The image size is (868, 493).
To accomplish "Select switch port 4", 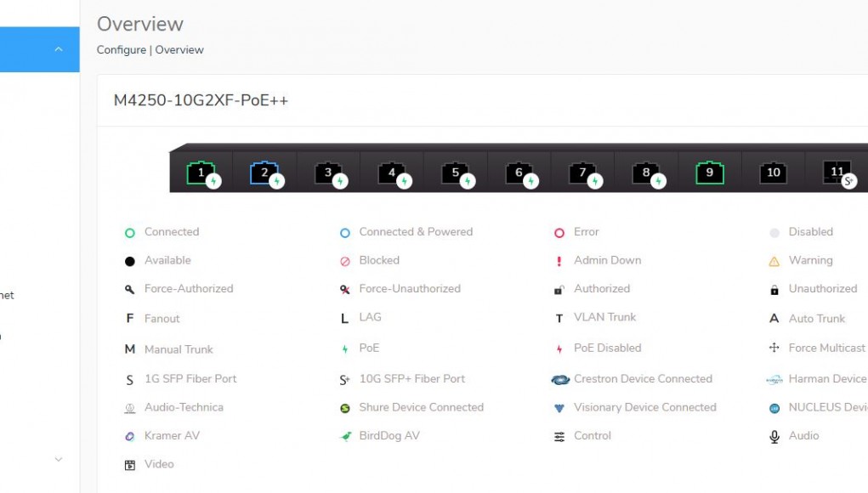I will (392, 173).
